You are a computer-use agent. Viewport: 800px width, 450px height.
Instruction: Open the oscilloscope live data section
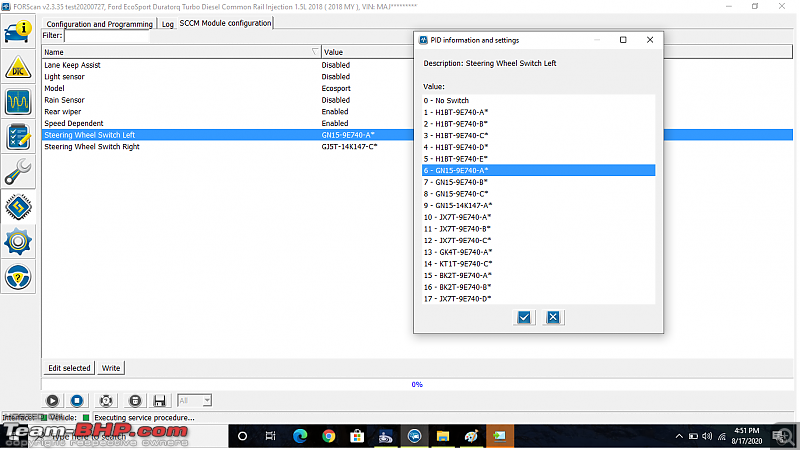click(x=18, y=102)
